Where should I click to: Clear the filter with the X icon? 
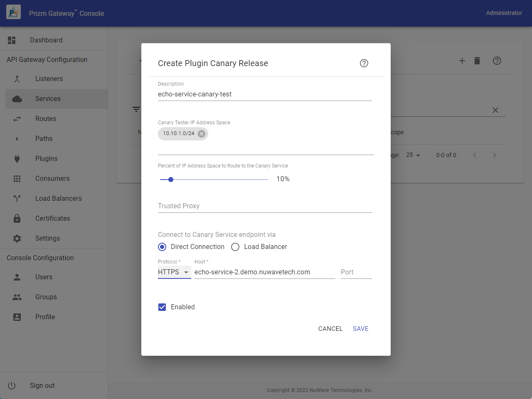[495, 110]
